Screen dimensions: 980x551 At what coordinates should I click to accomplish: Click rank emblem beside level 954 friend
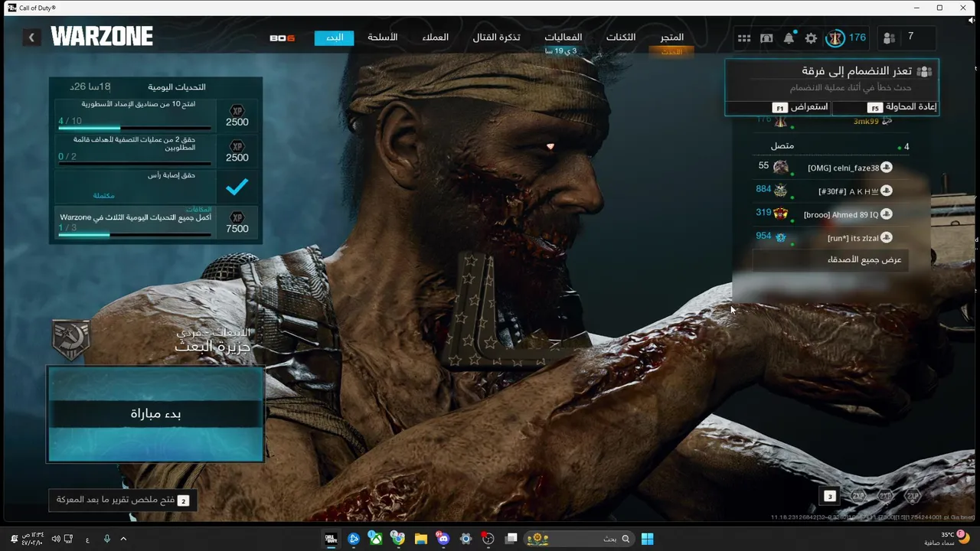[x=781, y=237]
